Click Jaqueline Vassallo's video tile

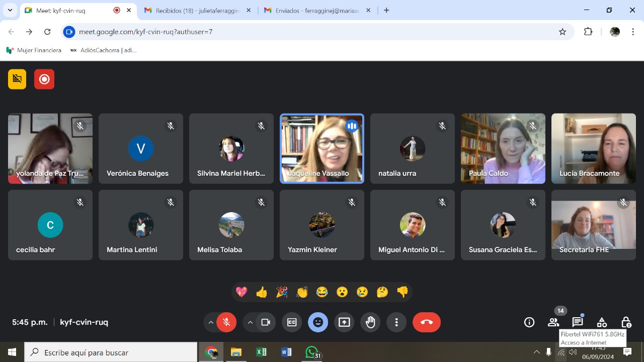(x=322, y=148)
